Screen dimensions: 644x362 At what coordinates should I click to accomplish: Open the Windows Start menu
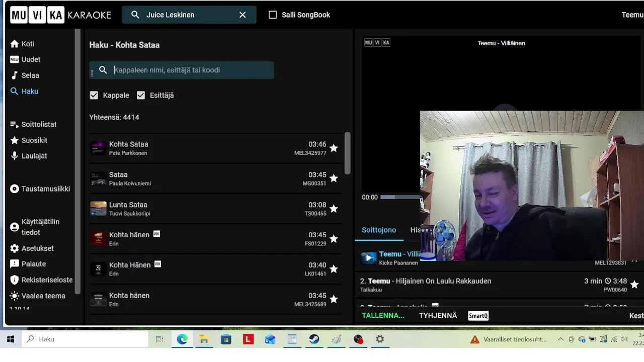click(x=11, y=339)
